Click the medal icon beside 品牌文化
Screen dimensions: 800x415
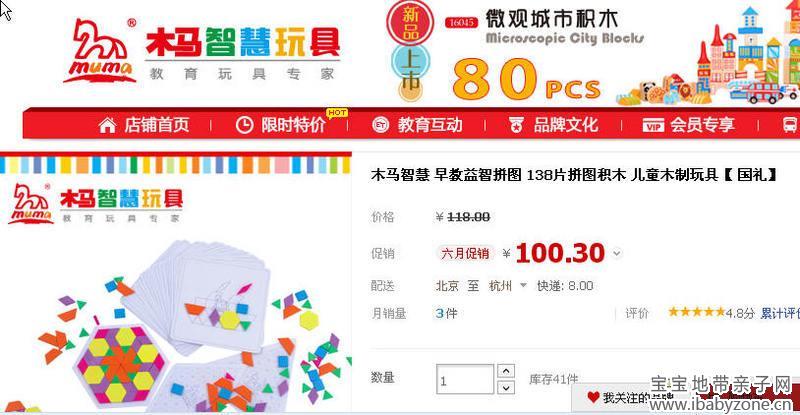tap(516, 125)
